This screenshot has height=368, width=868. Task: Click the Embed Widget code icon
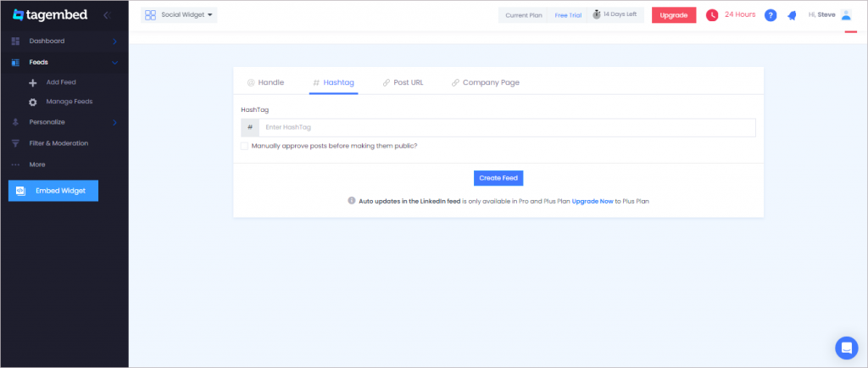point(21,191)
